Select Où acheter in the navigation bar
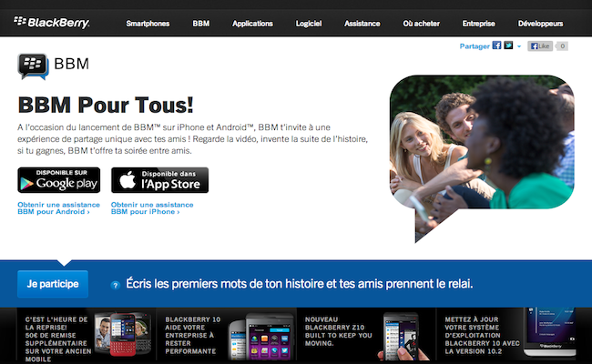This screenshot has height=364, width=592. point(422,24)
